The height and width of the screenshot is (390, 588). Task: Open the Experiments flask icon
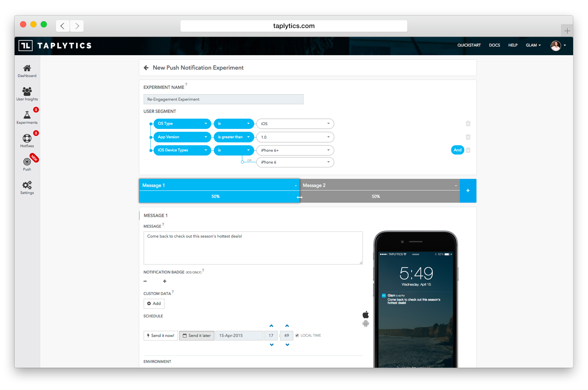pyautogui.click(x=27, y=115)
